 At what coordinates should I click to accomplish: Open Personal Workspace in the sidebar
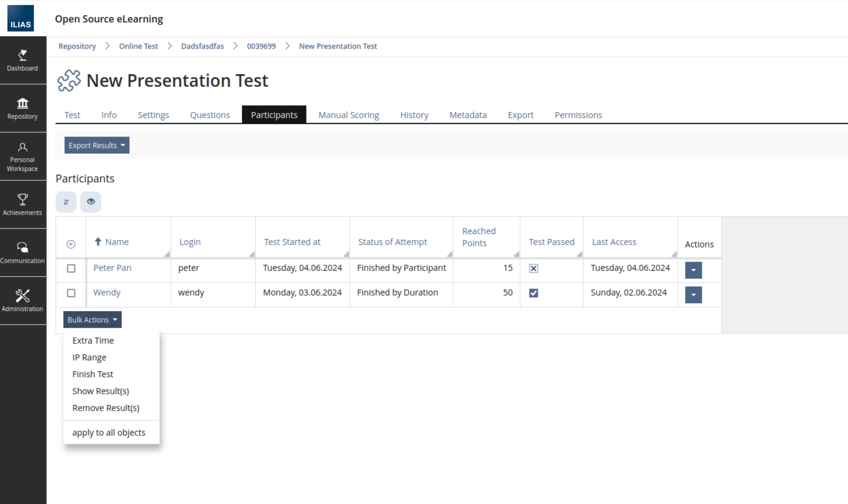pos(23,156)
